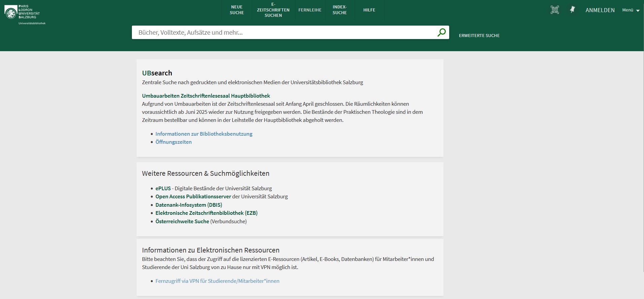The image size is (644, 299).
Task: Open Datenbank-Infosystem (DBIS) link
Action: (188, 205)
